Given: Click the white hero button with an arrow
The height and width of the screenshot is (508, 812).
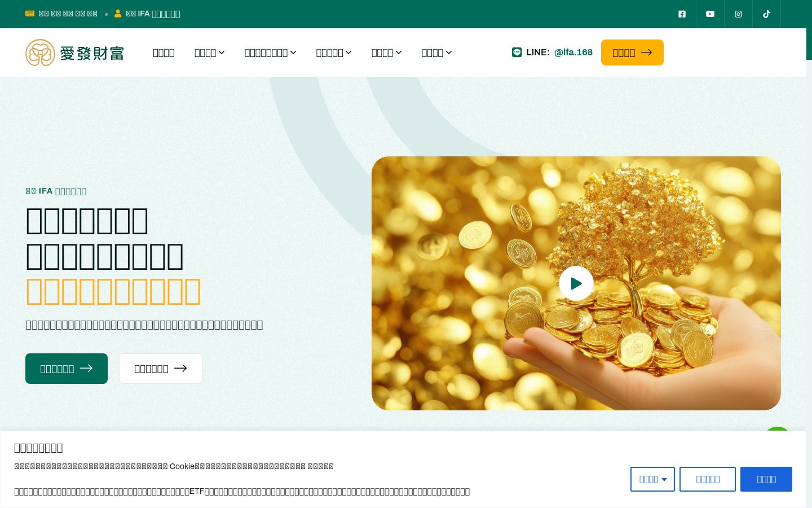Looking at the screenshot, I should coord(161,369).
